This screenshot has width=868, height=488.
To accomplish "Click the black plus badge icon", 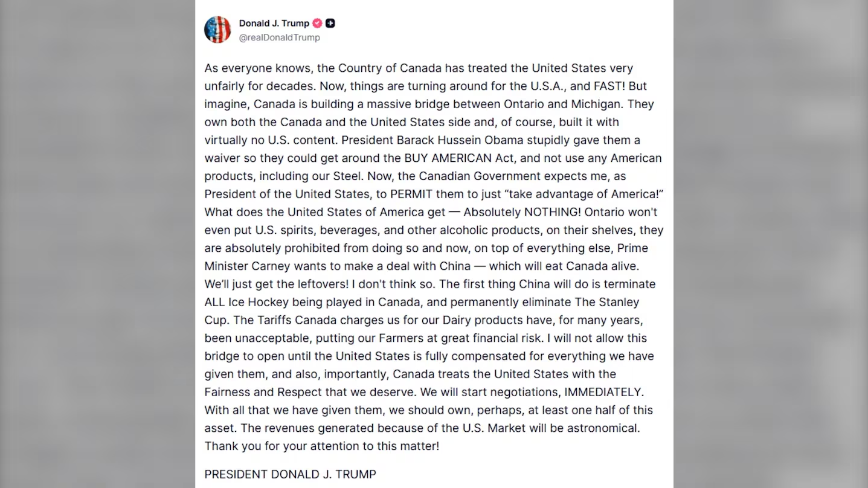I will pyautogui.click(x=330, y=23).
